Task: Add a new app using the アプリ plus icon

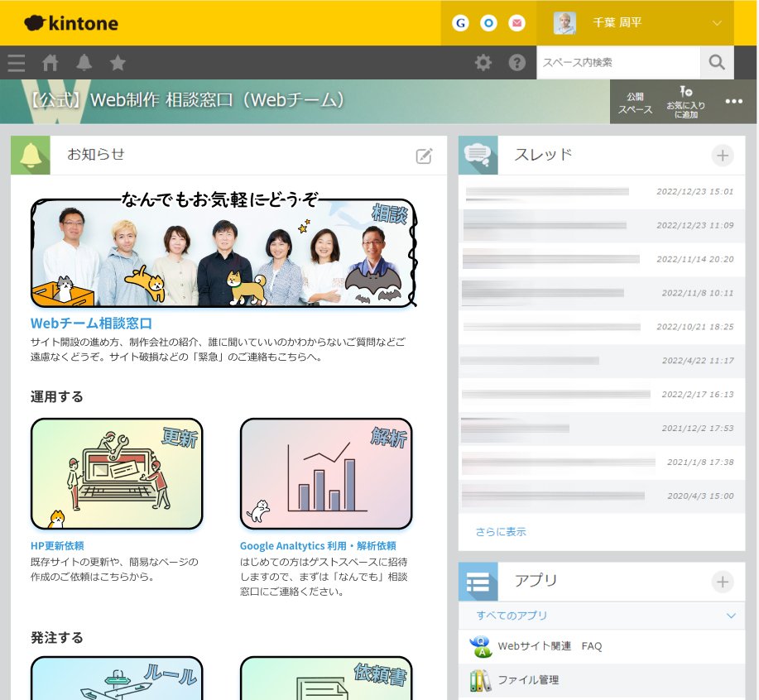Action: (x=721, y=581)
